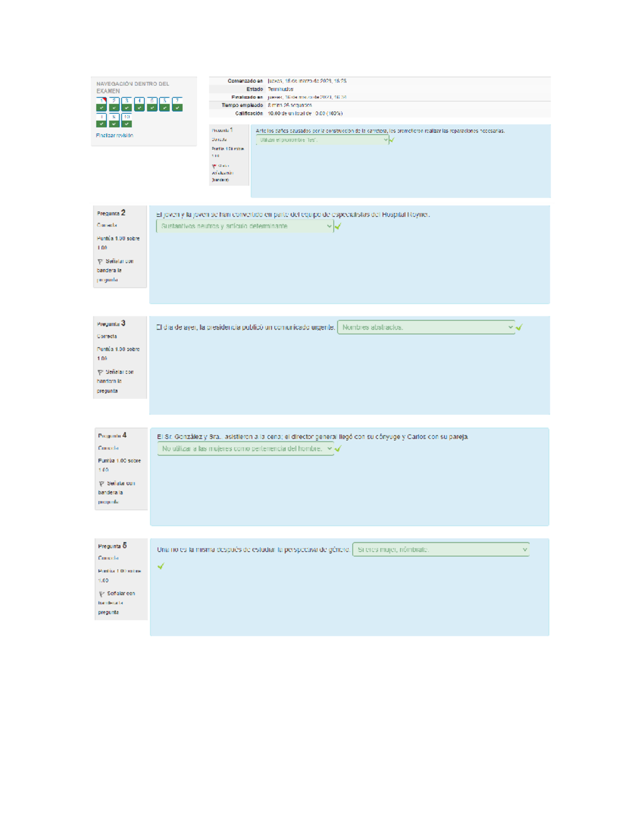
Task: Jump to question 7 in exam navigation
Action: [x=177, y=104]
